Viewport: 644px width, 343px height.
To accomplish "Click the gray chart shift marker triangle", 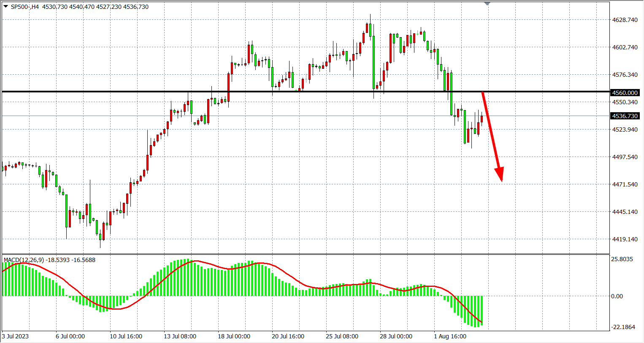I will click(487, 3).
